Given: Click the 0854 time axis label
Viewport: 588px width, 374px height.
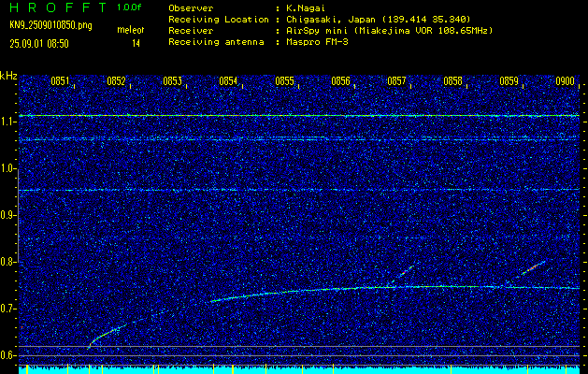Looking at the screenshot, I should click(228, 81).
